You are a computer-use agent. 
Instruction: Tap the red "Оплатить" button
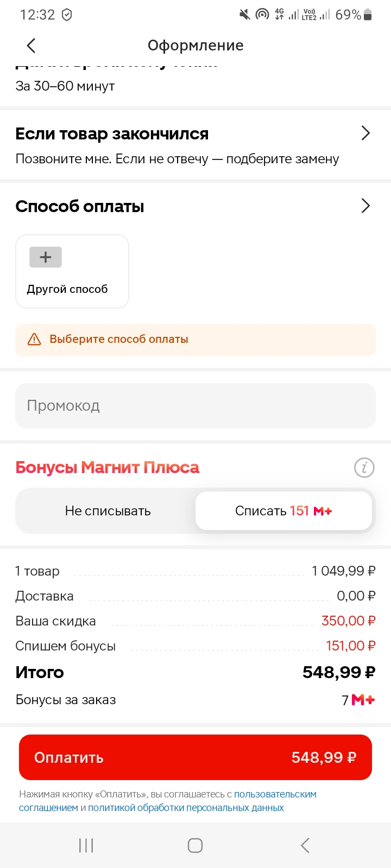click(x=195, y=757)
